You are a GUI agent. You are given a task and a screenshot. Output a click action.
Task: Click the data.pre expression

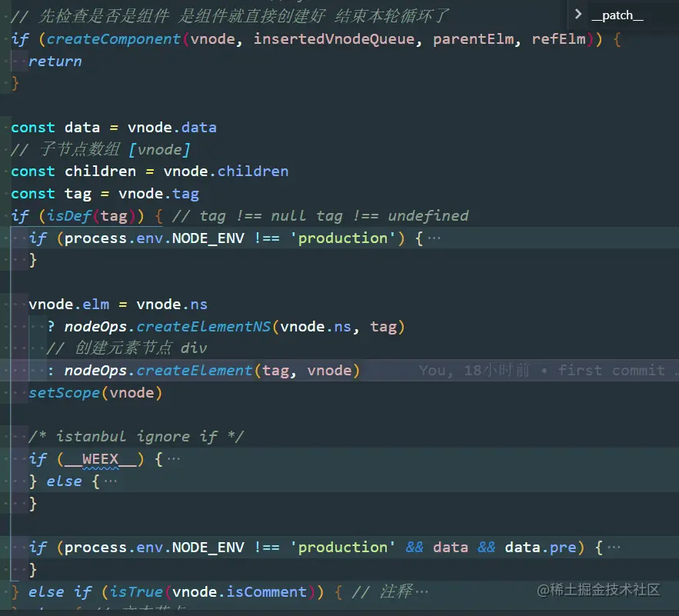point(541,547)
